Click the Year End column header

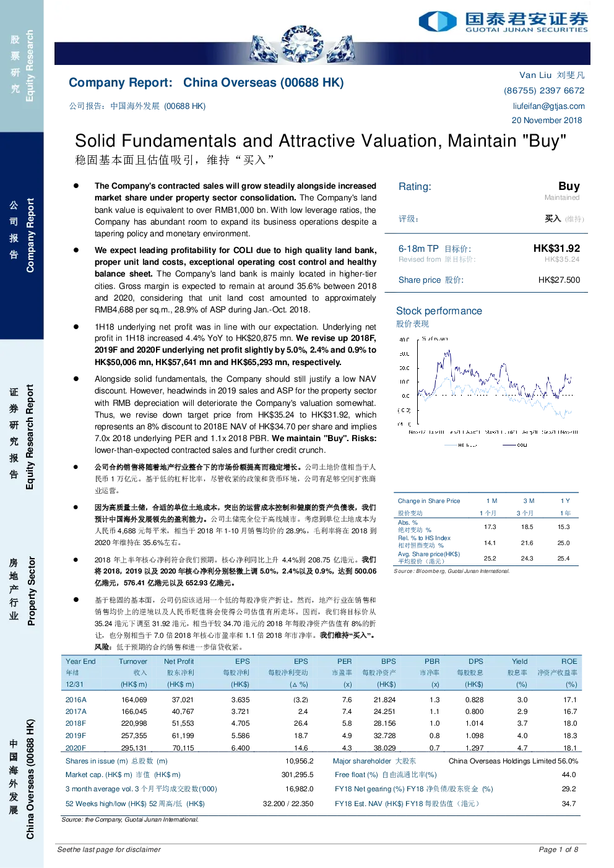click(x=80, y=661)
